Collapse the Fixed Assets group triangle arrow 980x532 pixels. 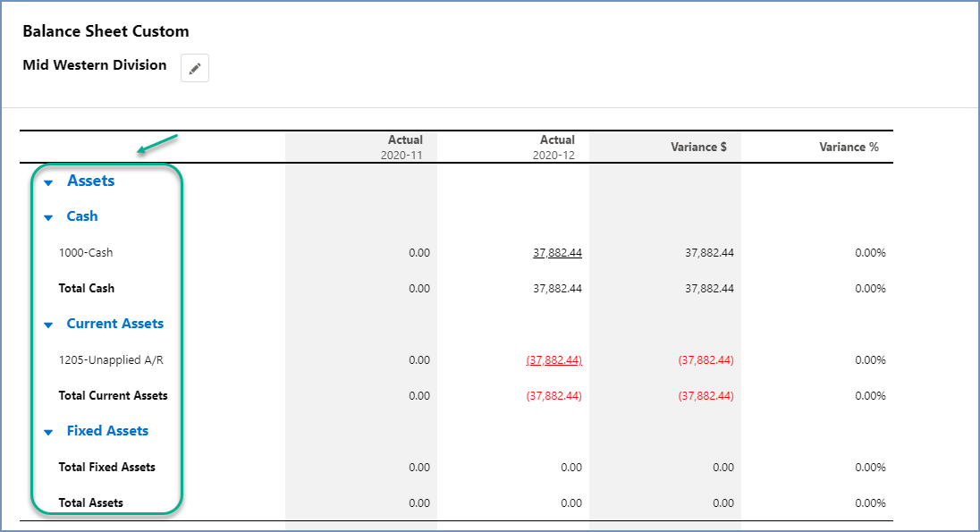tap(48, 432)
